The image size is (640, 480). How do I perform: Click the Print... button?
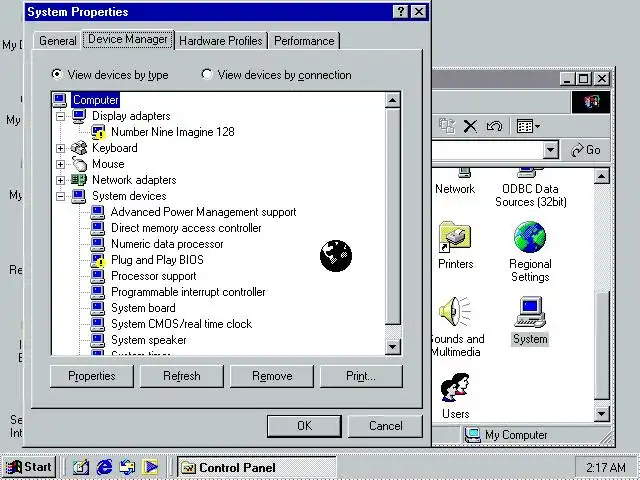[361, 376]
